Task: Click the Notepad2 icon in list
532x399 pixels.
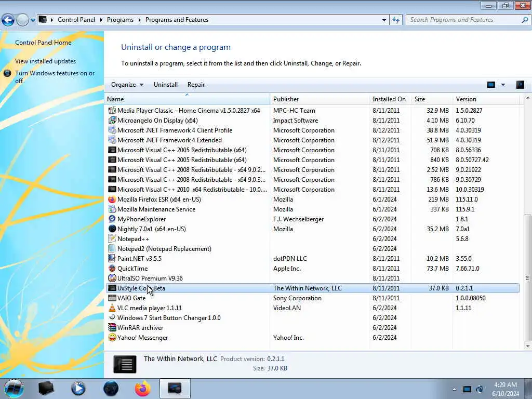Action: pos(112,249)
